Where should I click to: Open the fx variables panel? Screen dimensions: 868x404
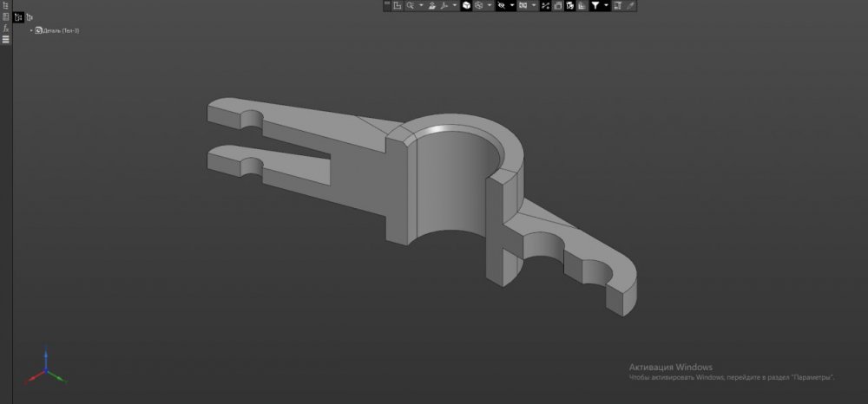(5, 28)
